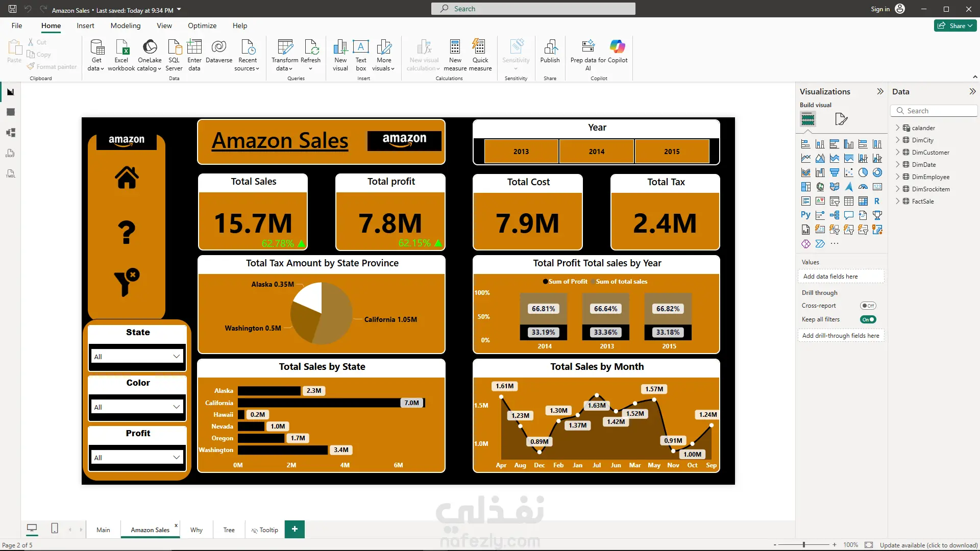The height and width of the screenshot is (551, 980).
Task: Open the File menu
Action: 17,26
